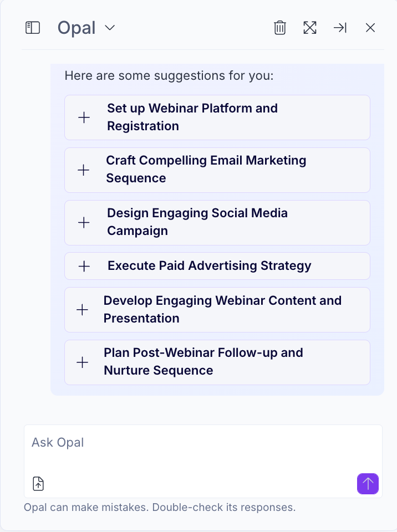Delete conversation with the trash icon

point(280,28)
